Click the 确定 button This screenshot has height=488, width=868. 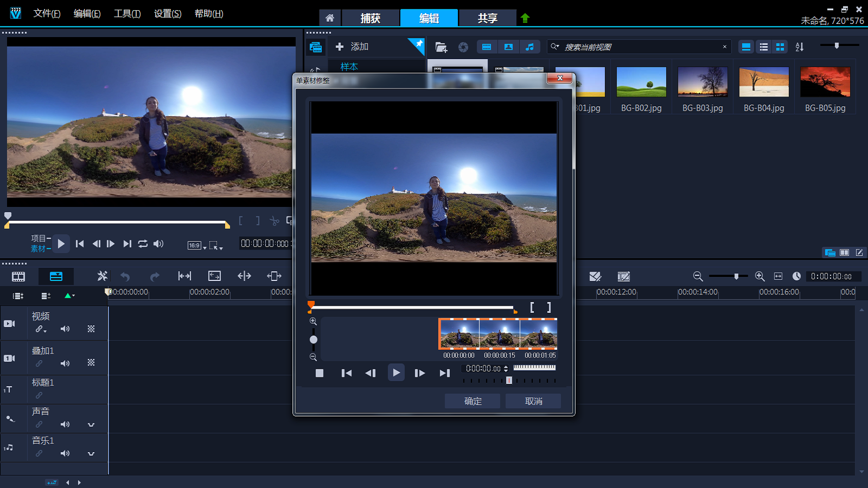click(473, 401)
